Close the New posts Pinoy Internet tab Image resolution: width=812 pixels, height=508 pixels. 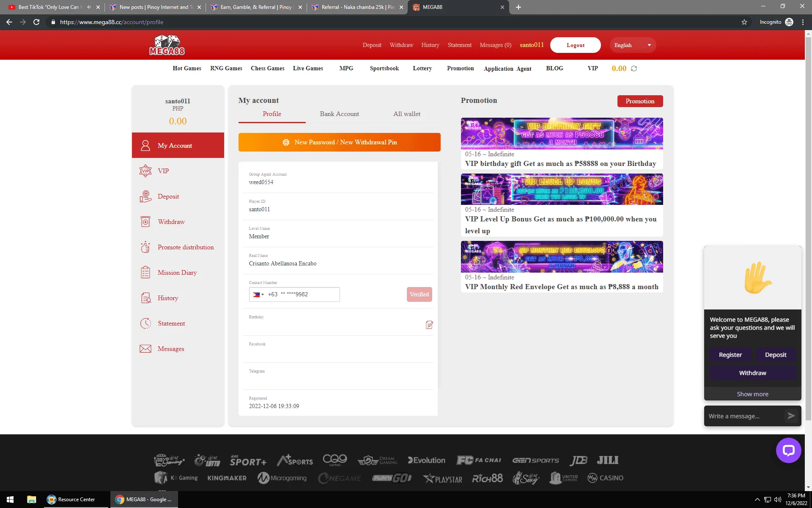coord(199,7)
